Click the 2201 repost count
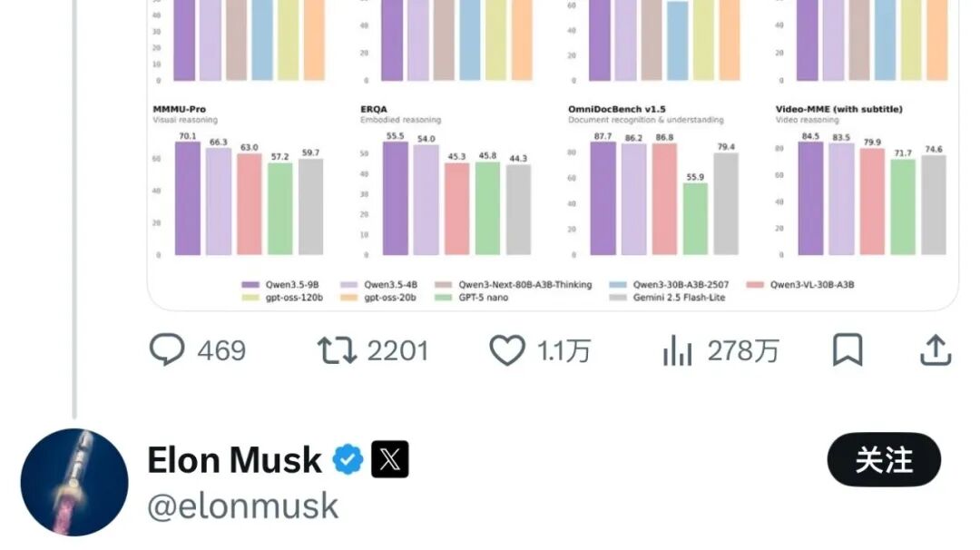Screen dimensions: 980x550 tap(398, 350)
